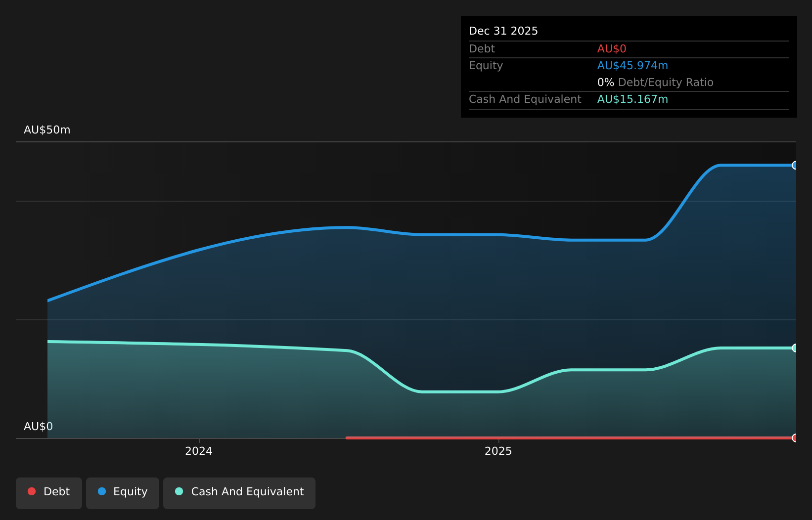
Task: Select the red Debt end-point marker
Action: [x=795, y=438]
